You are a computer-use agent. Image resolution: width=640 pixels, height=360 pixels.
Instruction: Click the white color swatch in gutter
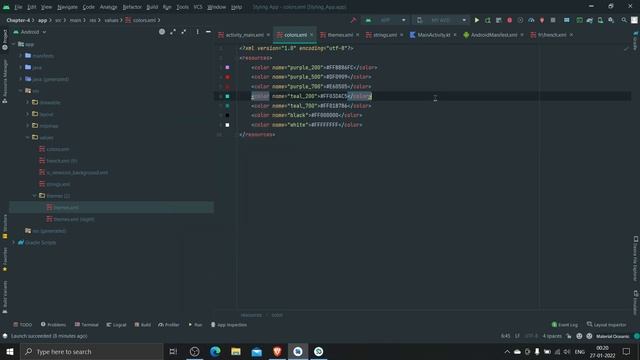coord(227,125)
